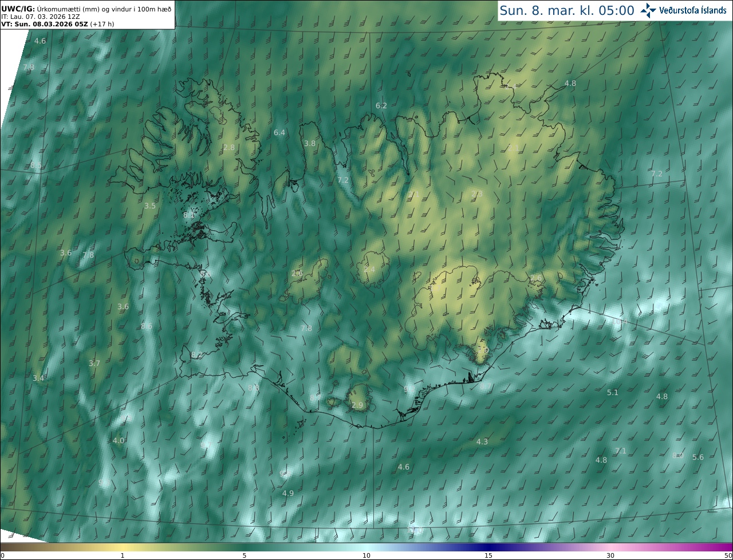Click tick label 10 on the colour scale
The height and width of the screenshot is (560, 733).
tap(366, 555)
